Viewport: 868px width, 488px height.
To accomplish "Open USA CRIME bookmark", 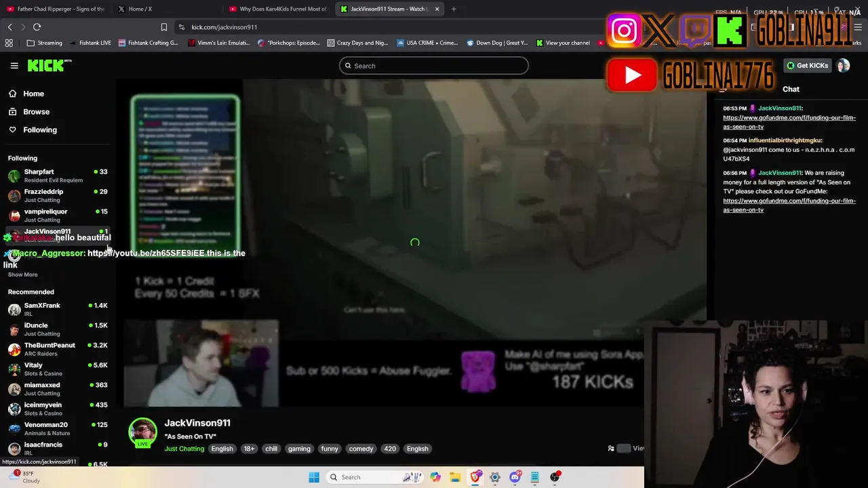I will point(427,43).
